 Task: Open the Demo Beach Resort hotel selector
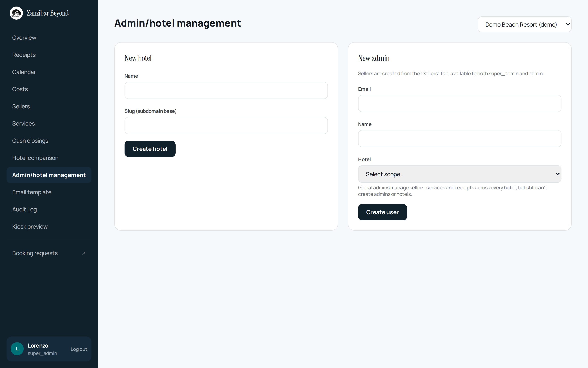click(524, 24)
